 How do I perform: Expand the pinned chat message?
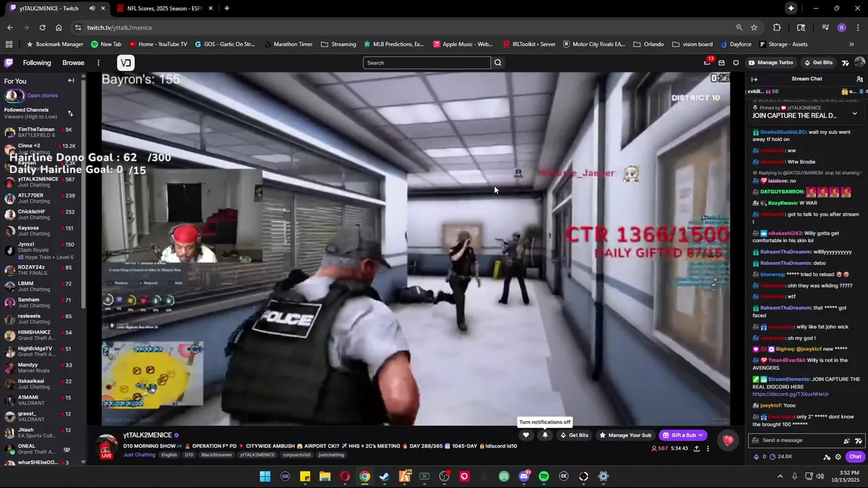854,114
